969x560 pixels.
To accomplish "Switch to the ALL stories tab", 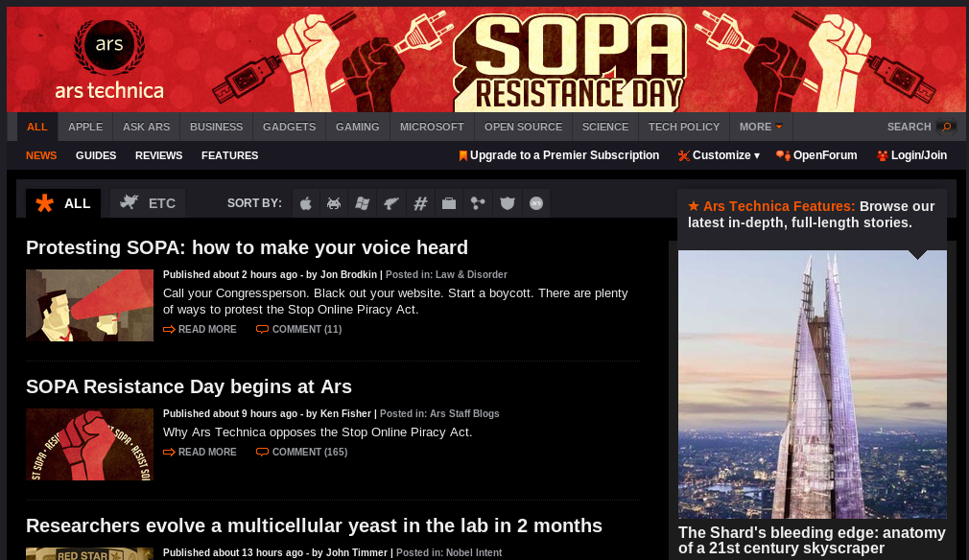I will [x=63, y=203].
